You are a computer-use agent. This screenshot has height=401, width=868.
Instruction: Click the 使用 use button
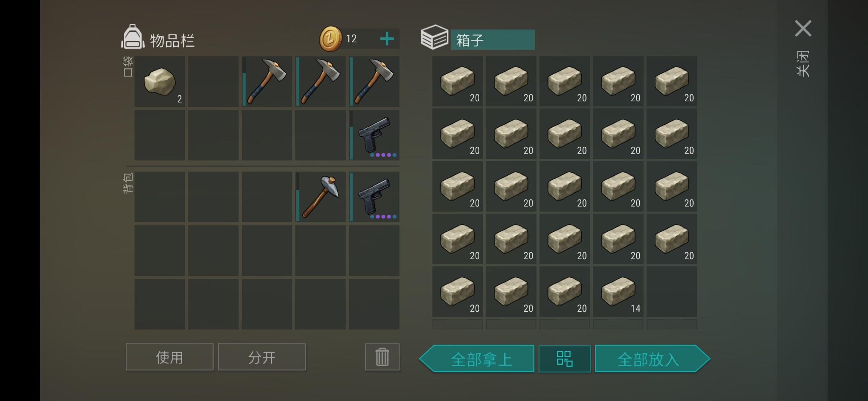click(x=170, y=357)
